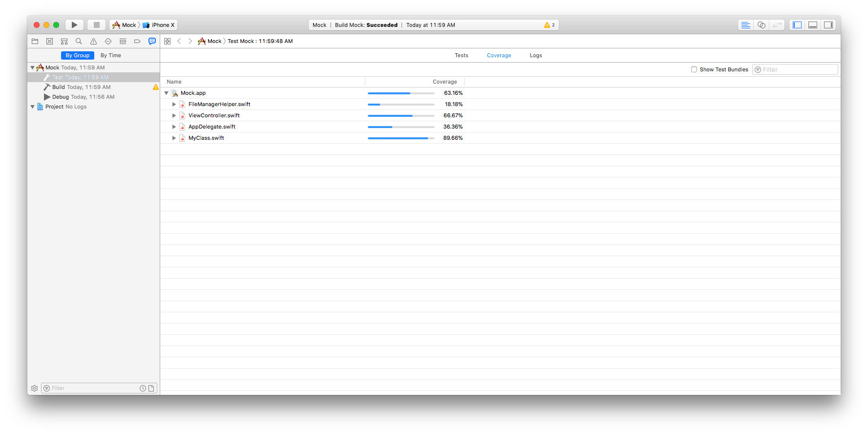868x434 pixels.
Task: Open the Test navigator
Action: point(108,42)
